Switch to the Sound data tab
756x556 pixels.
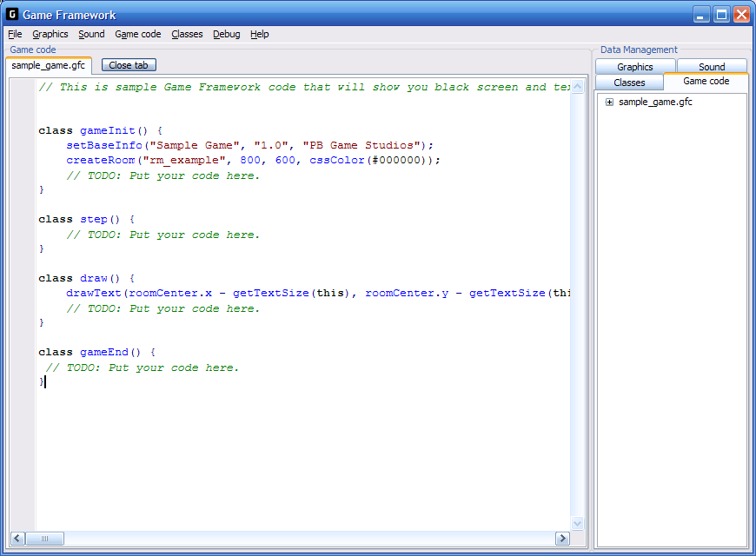click(x=712, y=67)
